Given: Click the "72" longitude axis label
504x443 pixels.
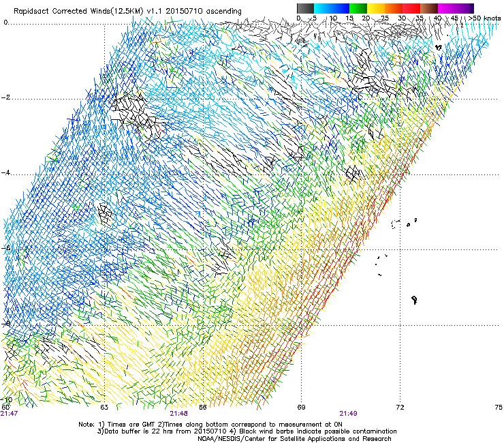Looking at the screenshot, I should (400, 408).
